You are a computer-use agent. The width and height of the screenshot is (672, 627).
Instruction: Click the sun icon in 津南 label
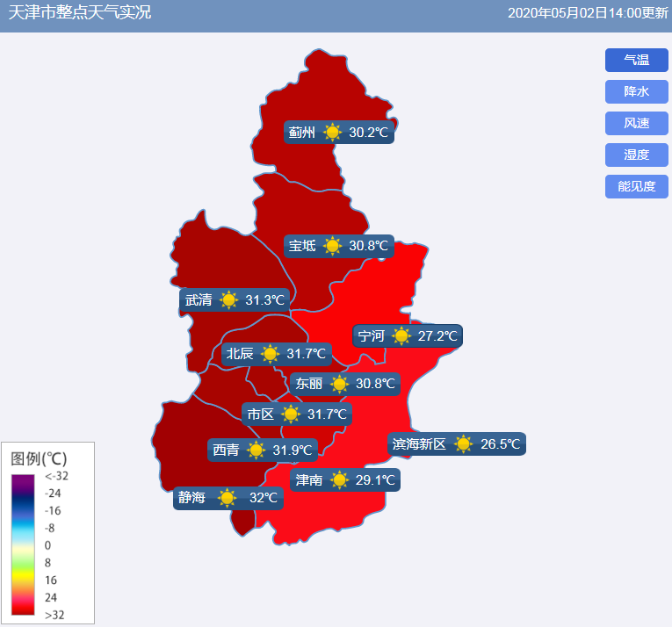[x=339, y=480]
